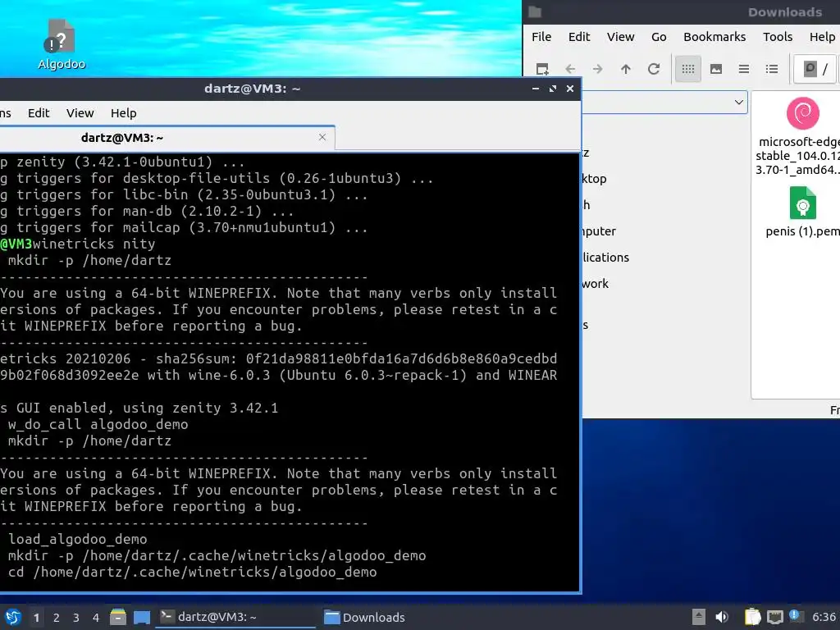Click terminal line 'load_algodoo_demo'

(78, 540)
